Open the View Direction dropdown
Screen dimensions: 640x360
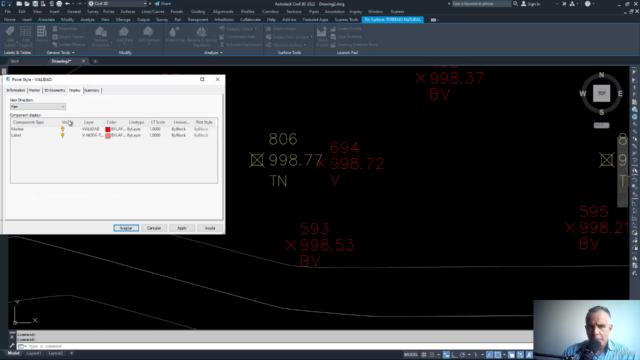click(38, 107)
